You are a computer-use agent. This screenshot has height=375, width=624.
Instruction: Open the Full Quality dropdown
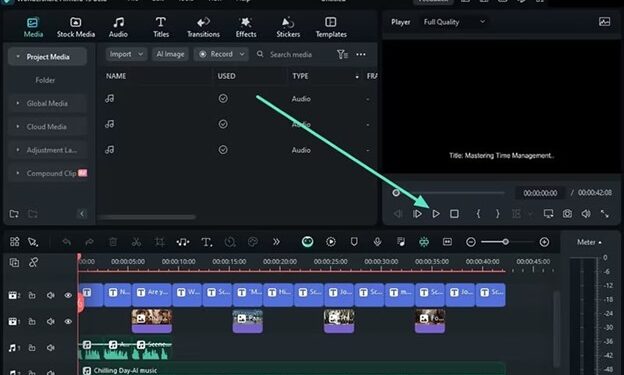click(x=454, y=22)
